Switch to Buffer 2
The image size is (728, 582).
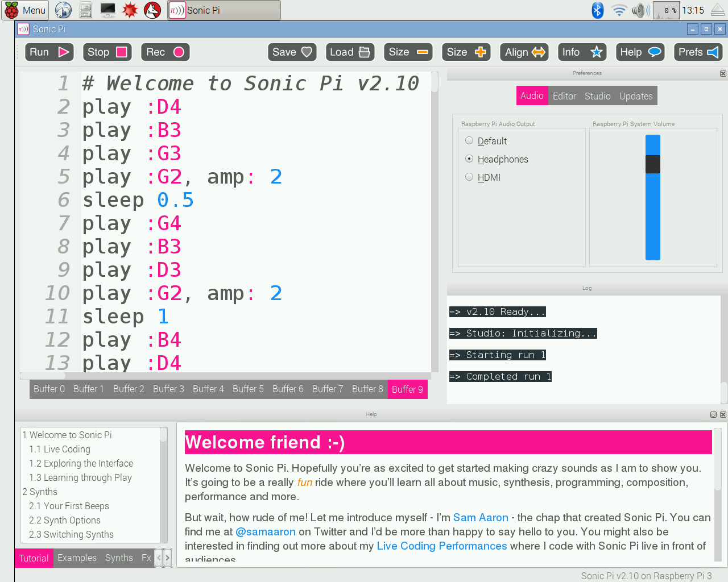(x=129, y=389)
